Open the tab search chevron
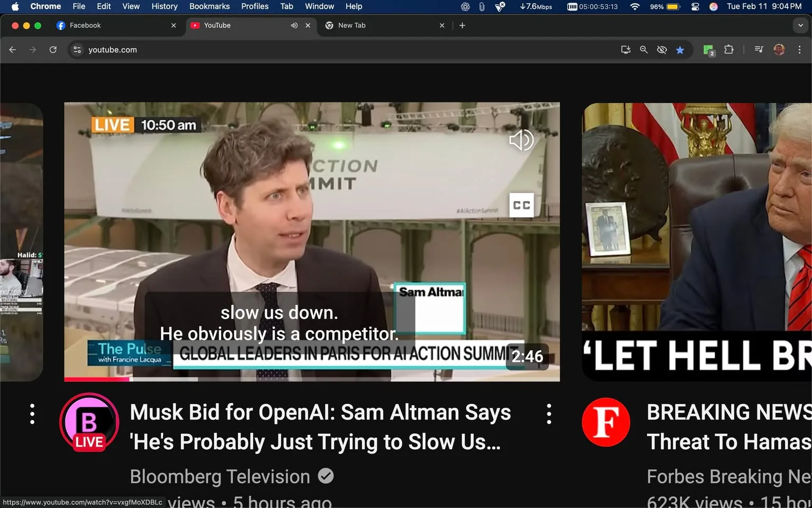 click(x=800, y=25)
